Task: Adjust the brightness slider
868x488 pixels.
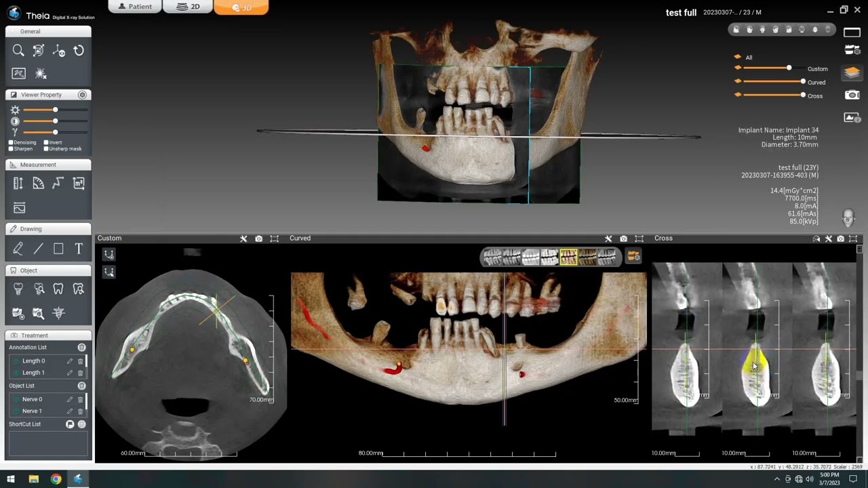Action: coord(55,110)
